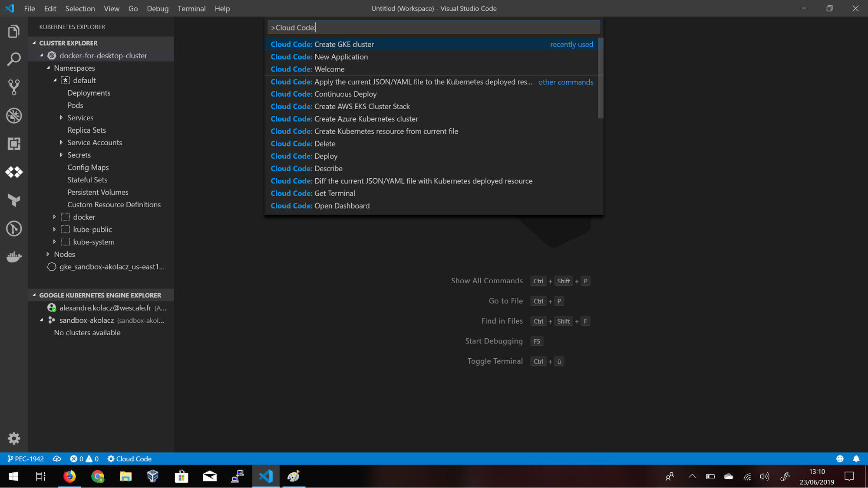
Task: Open the Terraform view icon
Action: click(x=14, y=200)
